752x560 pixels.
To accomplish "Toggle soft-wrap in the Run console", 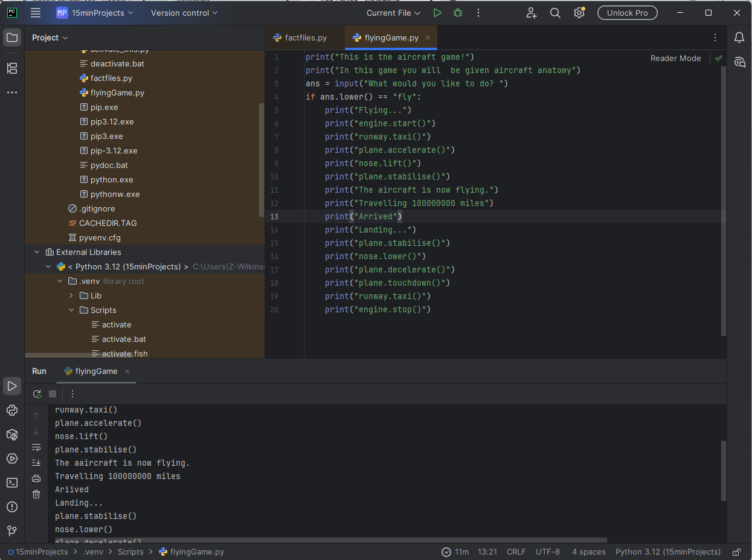I will click(x=36, y=448).
